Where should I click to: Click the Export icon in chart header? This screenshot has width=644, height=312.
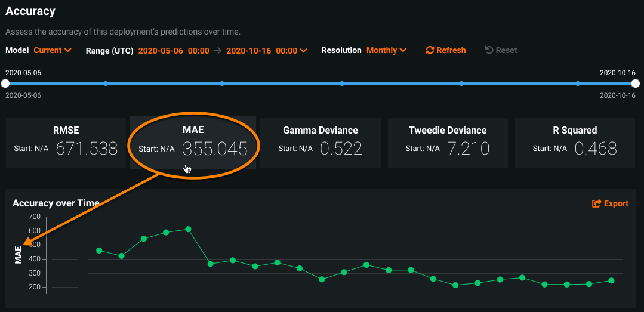596,204
